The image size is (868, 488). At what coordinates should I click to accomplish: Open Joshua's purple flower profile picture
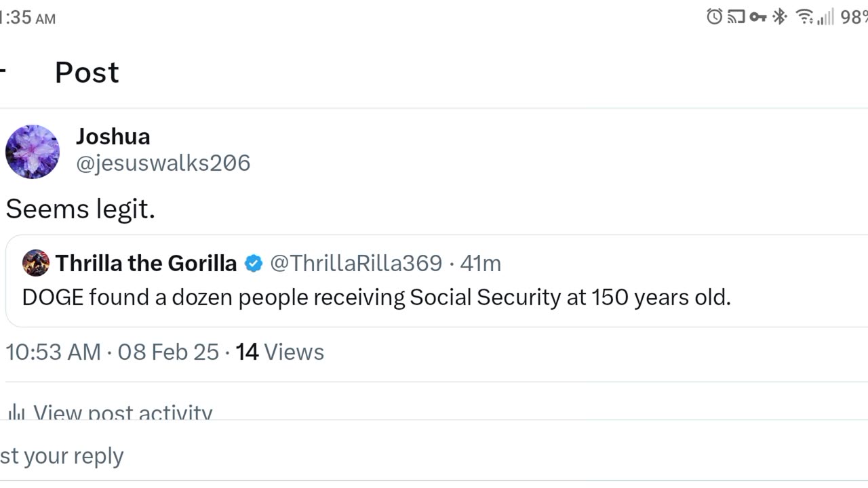click(32, 151)
